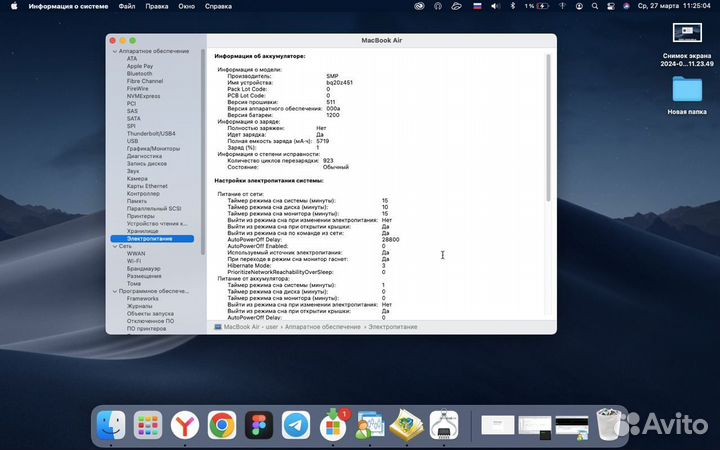Open the Информация о системе app menu
Image resolution: width=720 pixels, height=450 pixels.
coord(68,6)
